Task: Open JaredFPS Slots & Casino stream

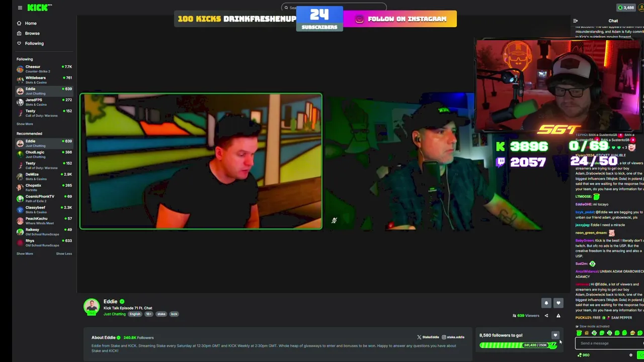Action: pos(44,102)
